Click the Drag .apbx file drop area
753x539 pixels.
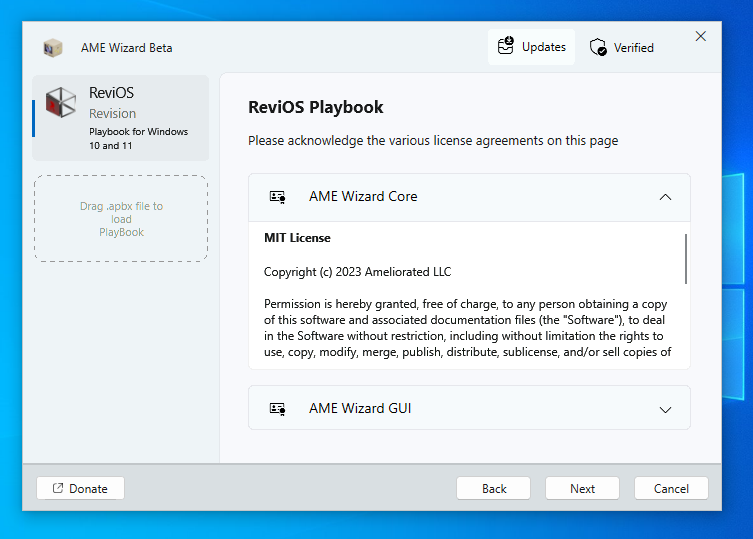(121, 219)
